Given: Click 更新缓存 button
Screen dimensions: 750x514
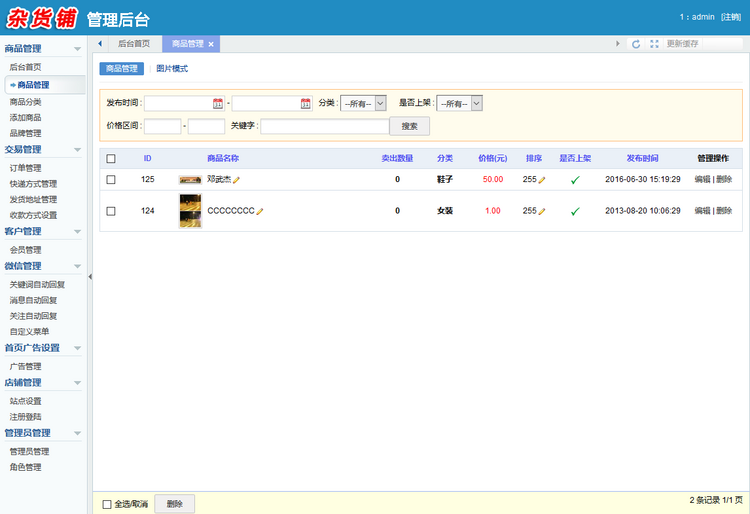Looking at the screenshot, I should (683, 44).
